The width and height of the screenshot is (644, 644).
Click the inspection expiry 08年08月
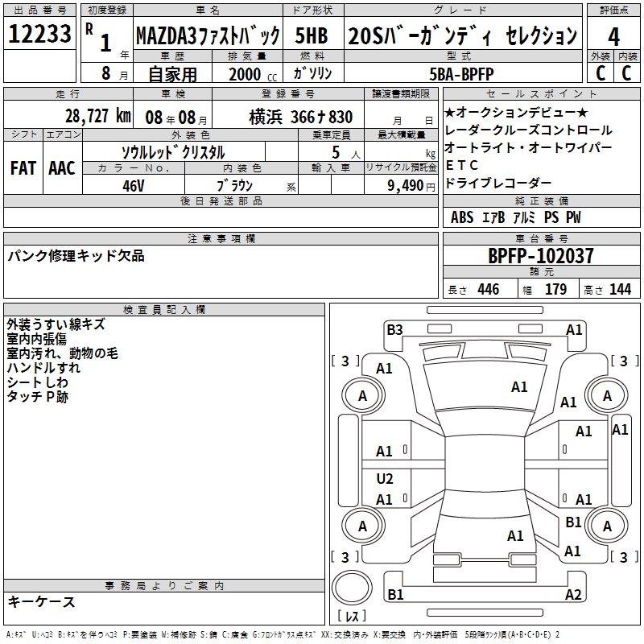[176, 118]
